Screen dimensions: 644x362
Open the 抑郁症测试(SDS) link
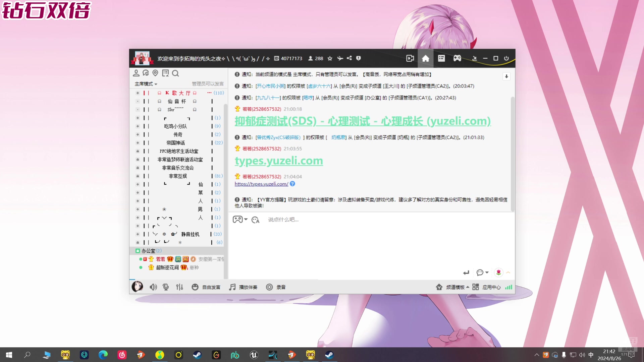point(363,121)
